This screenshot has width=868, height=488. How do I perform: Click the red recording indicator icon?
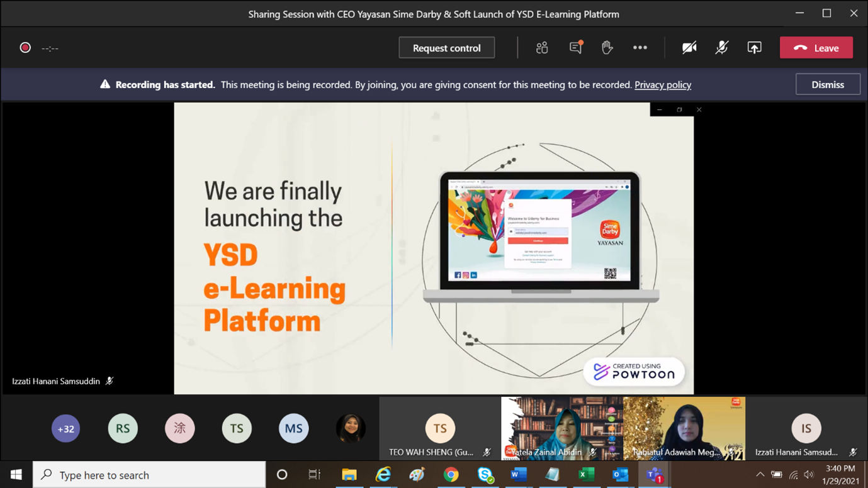[25, 48]
